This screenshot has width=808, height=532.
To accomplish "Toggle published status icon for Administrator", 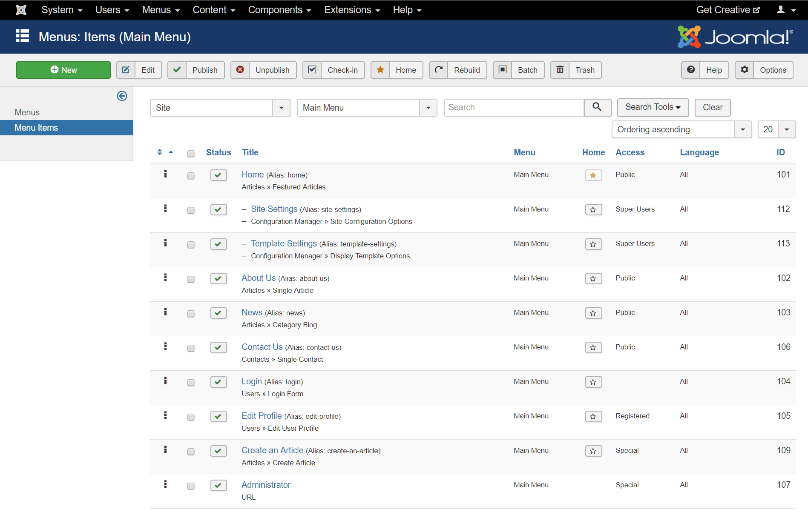I will 219,485.
